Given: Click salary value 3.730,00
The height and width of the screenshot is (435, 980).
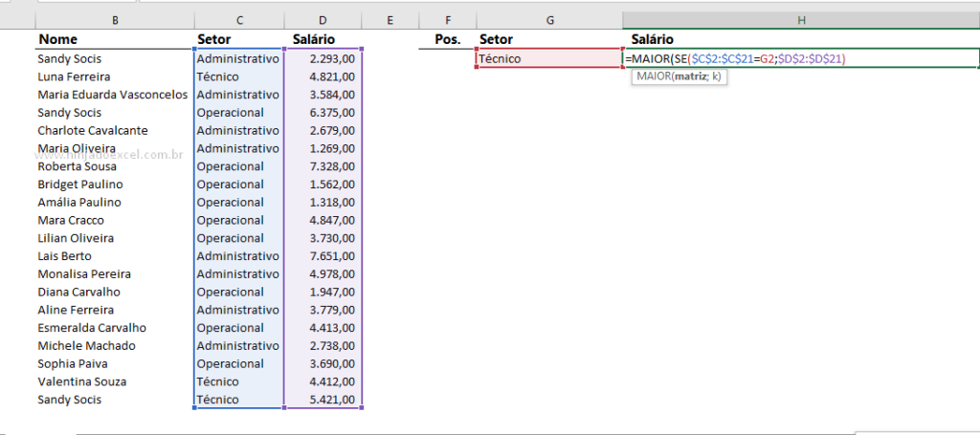Looking at the screenshot, I should 332,238.
